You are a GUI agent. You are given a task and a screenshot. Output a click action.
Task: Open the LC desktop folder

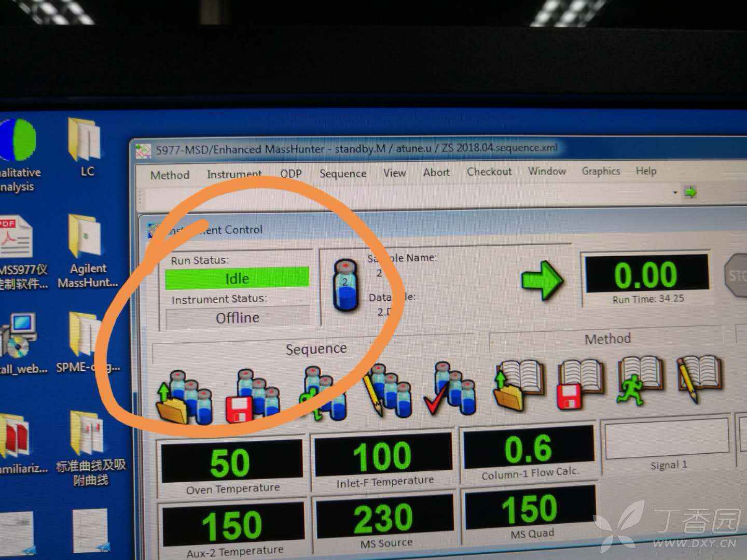(86, 148)
